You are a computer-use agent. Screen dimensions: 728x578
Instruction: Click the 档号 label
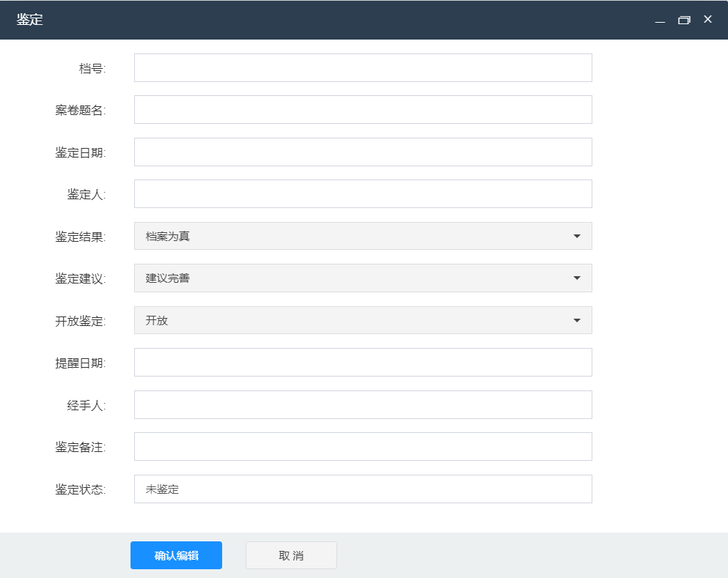pos(92,68)
